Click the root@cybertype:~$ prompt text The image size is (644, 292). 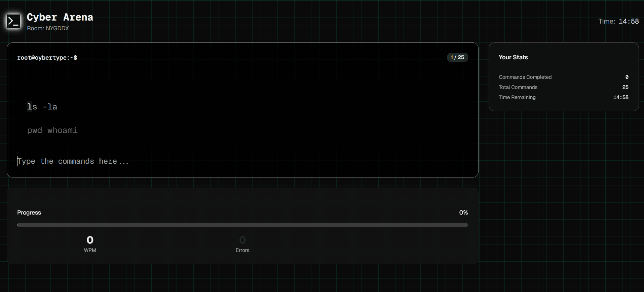47,58
